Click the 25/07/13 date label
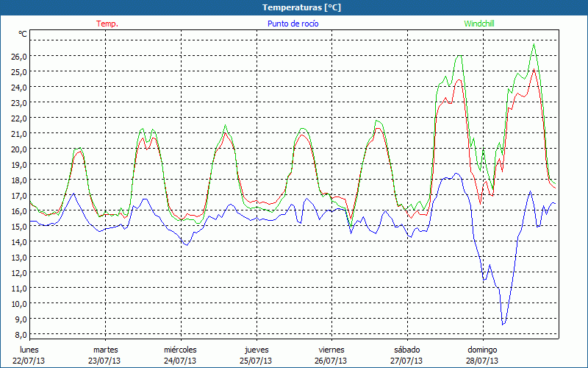Screen dimensions: 588x368 click(x=257, y=361)
